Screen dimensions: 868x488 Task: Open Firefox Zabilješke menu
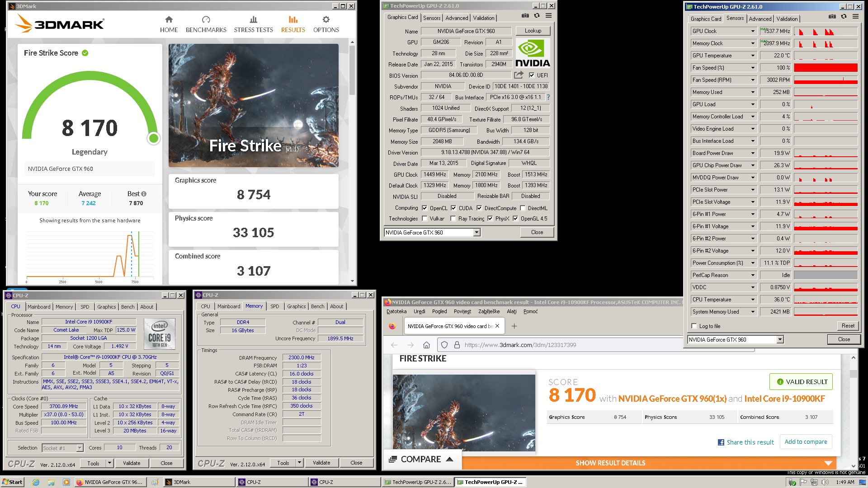[x=489, y=311]
